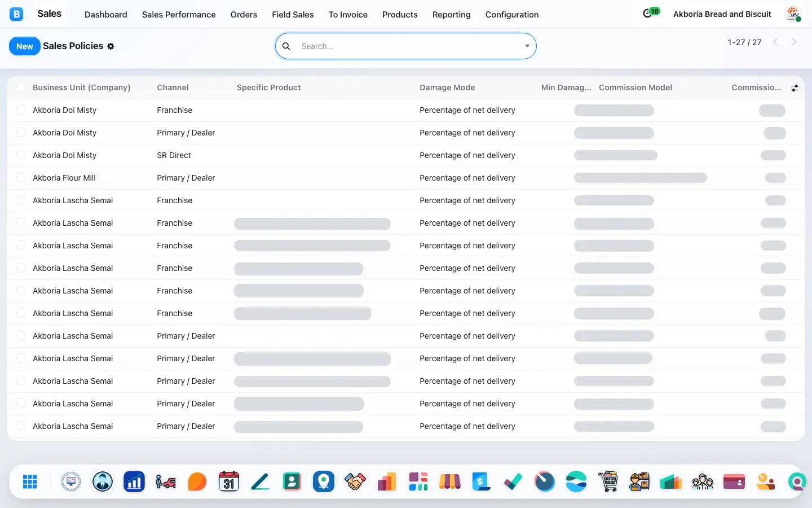Open the round timer clock app icon
The width and height of the screenshot is (812, 508).
click(545, 481)
